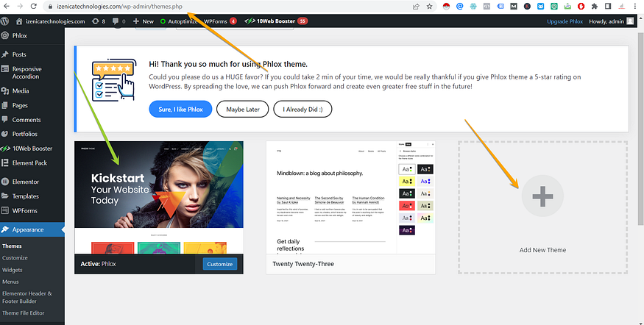
Task: Open the New content menu
Action: [144, 21]
